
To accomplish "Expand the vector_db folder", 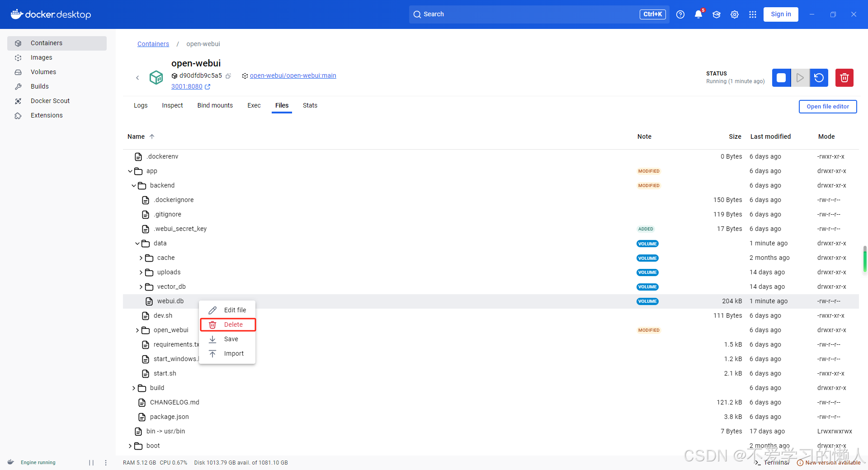I will point(141,287).
